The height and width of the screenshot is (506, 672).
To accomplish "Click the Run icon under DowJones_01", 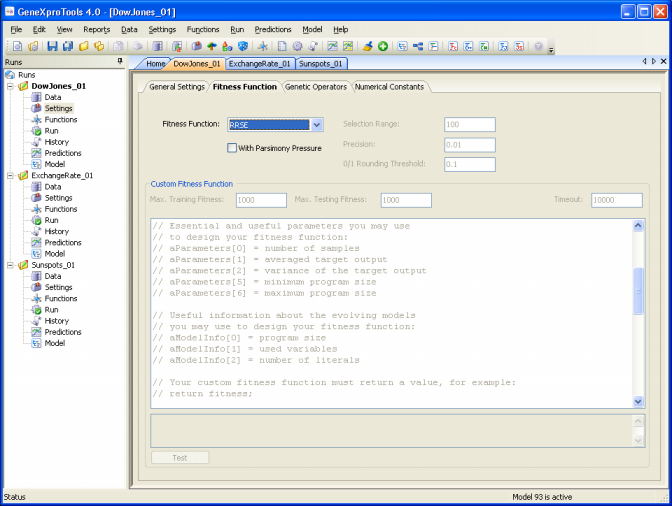I will (x=36, y=131).
